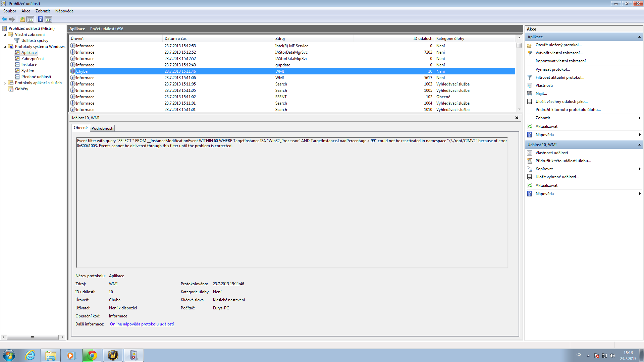Click the back arrow toolbar icon
Viewport: 644px width, 362px height.
(4, 19)
